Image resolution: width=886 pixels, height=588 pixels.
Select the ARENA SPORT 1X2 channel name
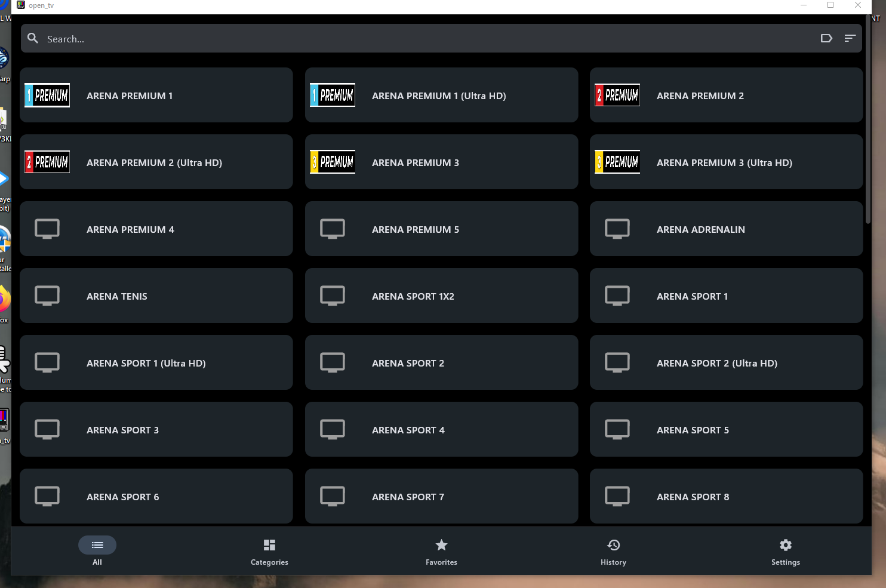tap(413, 296)
